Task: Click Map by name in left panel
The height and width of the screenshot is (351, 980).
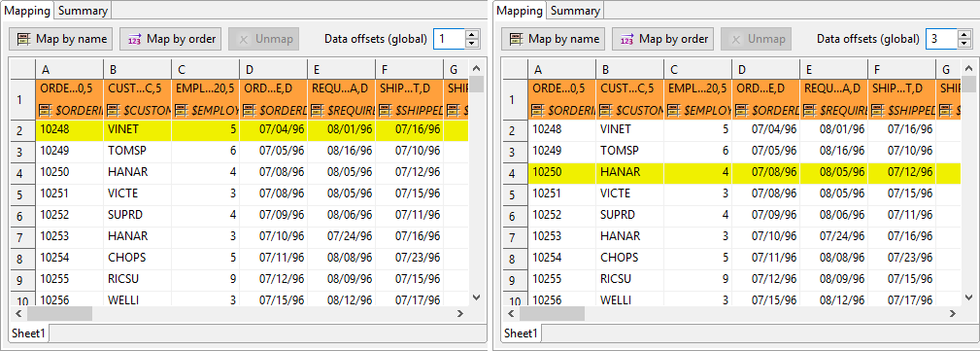Action: click(x=60, y=39)
